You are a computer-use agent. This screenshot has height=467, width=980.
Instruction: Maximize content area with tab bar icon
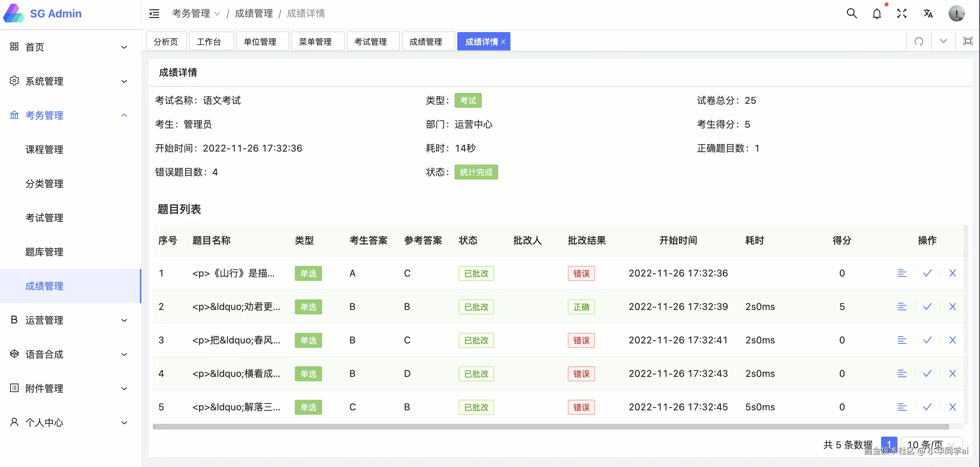tap(967, 41)
